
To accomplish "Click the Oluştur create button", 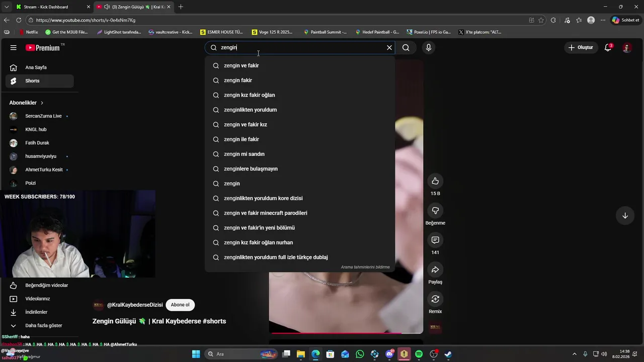I will (581, 48).
